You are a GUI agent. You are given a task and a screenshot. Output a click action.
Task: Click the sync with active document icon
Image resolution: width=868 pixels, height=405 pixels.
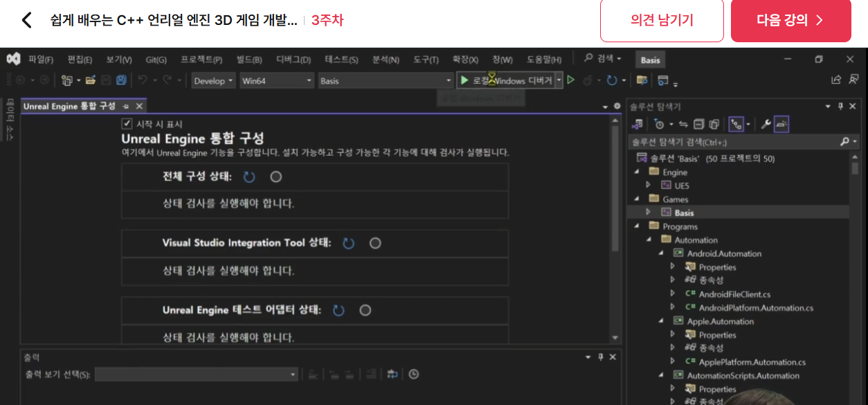click(683, 124)
